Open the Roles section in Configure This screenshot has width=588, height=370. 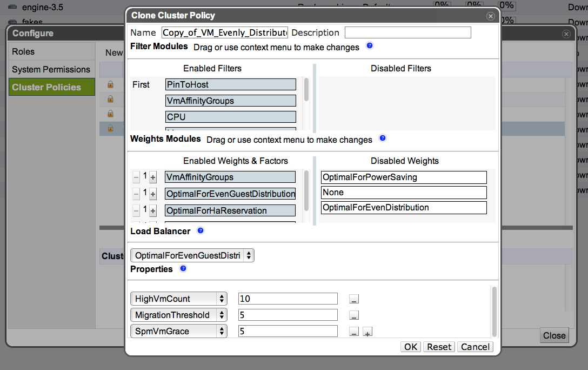click(23, 52)
